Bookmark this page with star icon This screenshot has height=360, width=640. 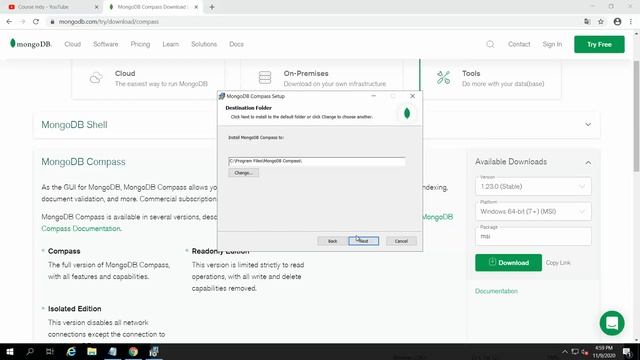(601, 22)
